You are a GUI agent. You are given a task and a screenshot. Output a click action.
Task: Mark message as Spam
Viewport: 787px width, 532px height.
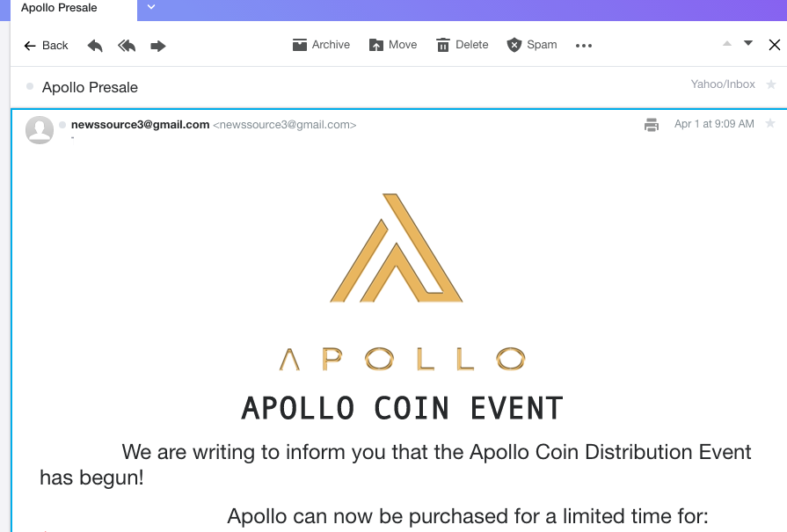[532, 45]
